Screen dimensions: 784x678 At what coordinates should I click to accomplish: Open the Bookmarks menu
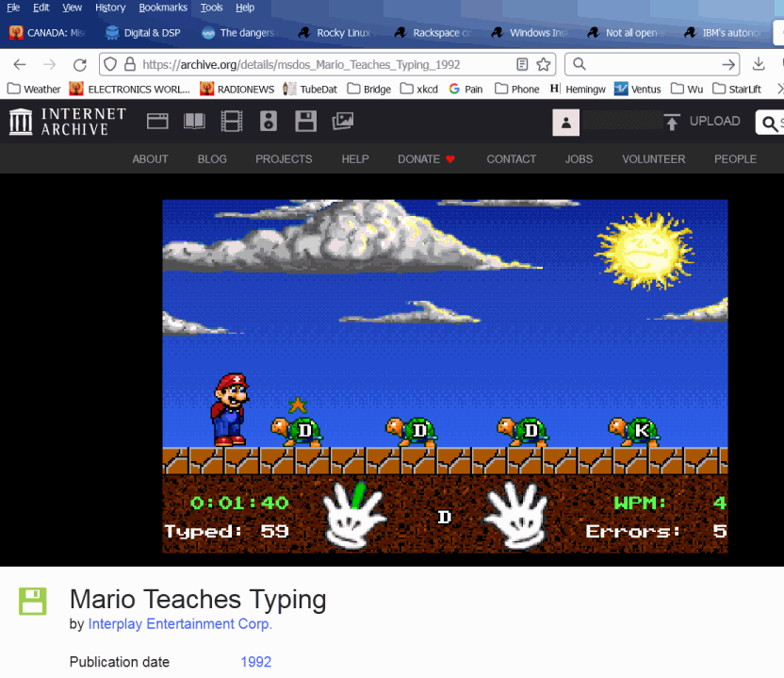tap(163, 8)
